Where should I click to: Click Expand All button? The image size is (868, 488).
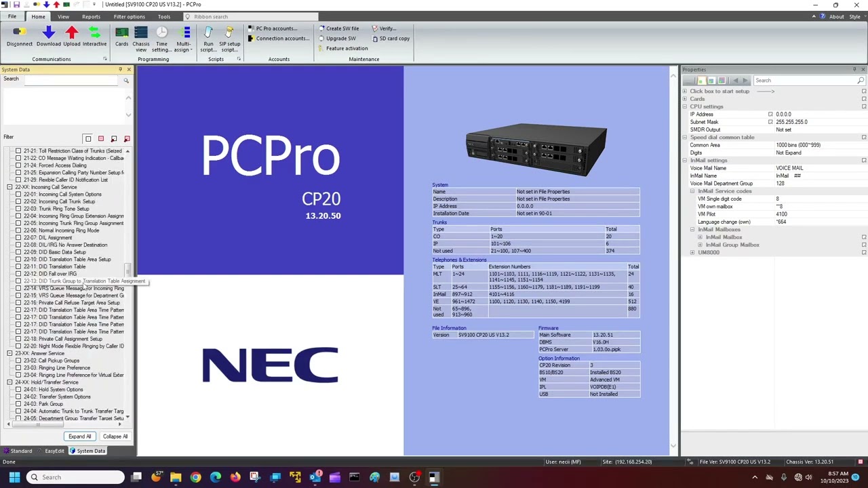79,436
